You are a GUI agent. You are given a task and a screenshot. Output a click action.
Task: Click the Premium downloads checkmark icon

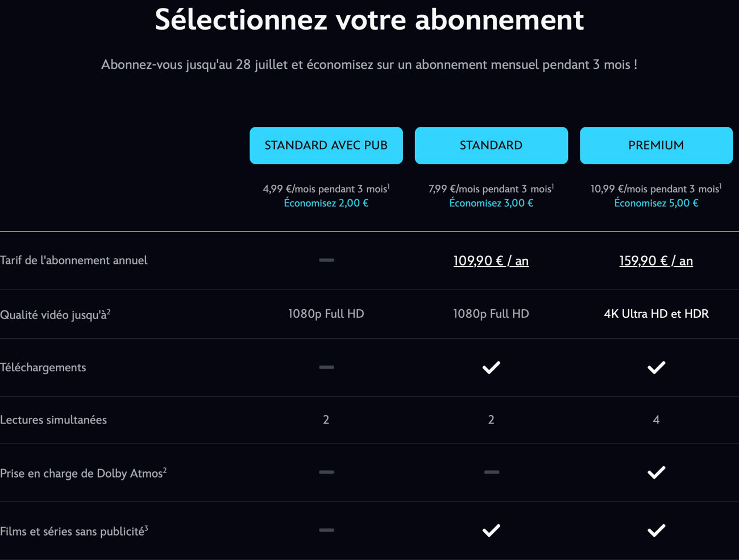656,368
